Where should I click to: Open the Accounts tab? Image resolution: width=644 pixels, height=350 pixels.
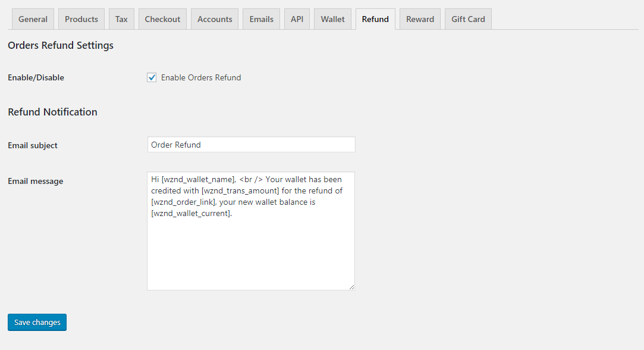[x=215, y=19]
